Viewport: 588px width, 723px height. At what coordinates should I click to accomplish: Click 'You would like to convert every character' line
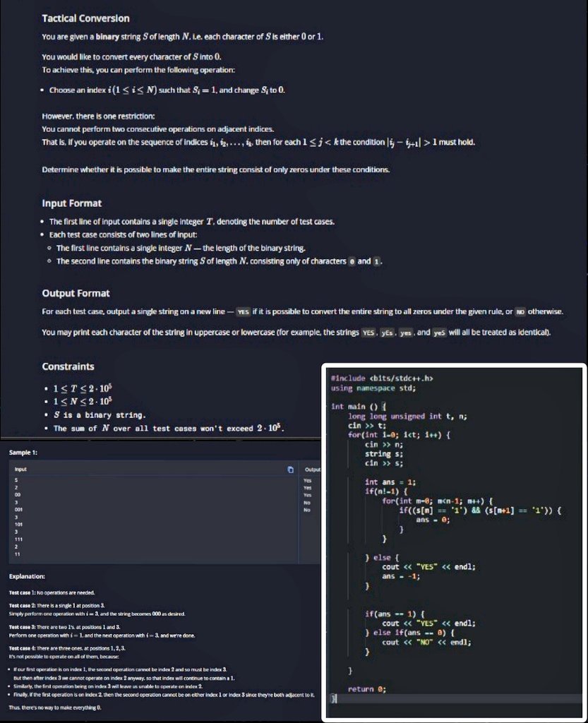tap(132, 57)
